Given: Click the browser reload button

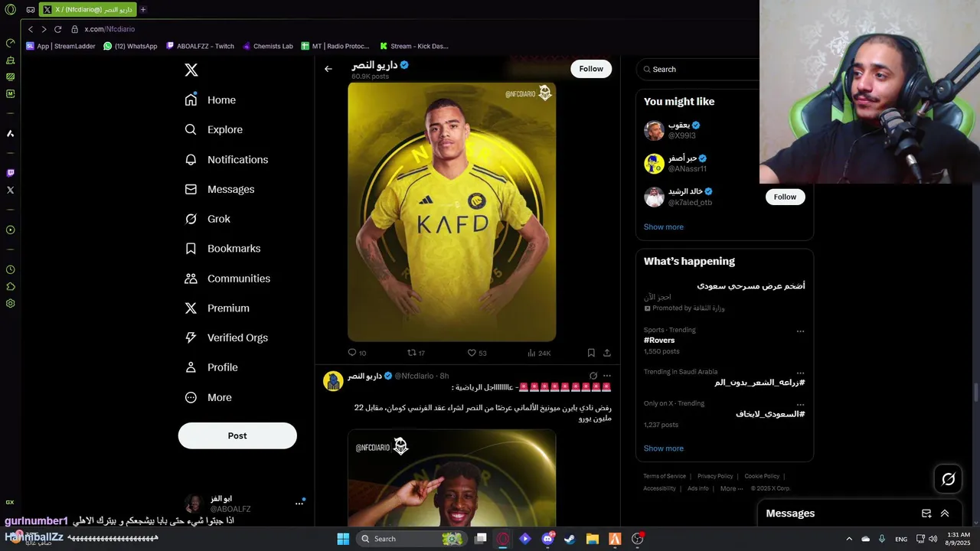Looking at the screenshot, I should click(x=57, y=29).
